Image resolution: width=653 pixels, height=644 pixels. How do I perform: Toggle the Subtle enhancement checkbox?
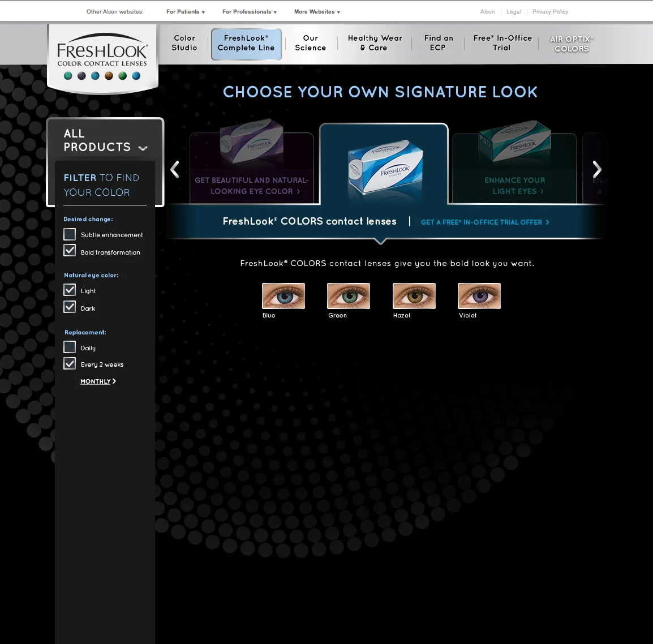pyautogui.click(x=70, y=234)
